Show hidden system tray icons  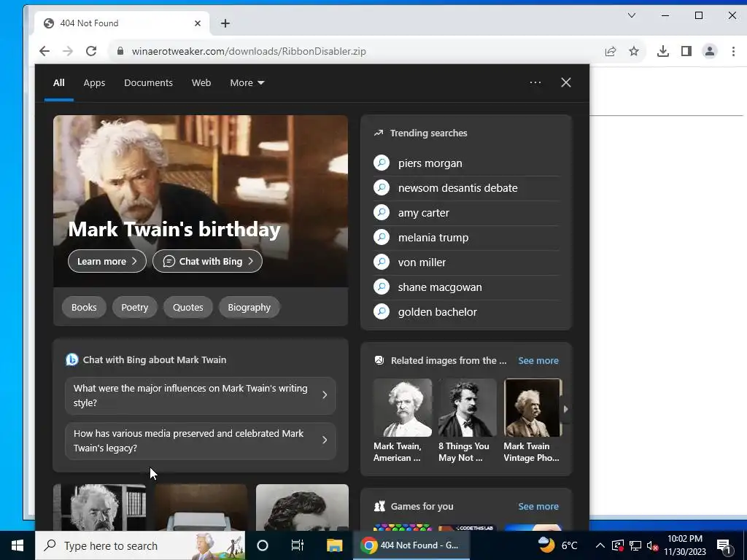point(600,545)
